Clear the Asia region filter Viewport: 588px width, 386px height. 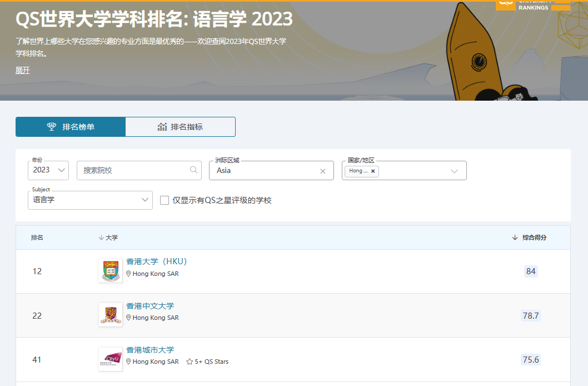(322, 171)
